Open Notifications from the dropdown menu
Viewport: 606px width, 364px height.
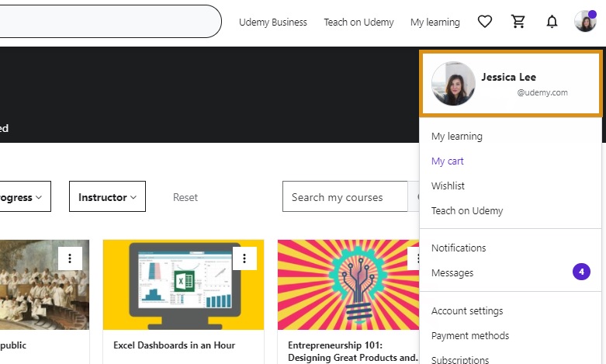(459, 248)
